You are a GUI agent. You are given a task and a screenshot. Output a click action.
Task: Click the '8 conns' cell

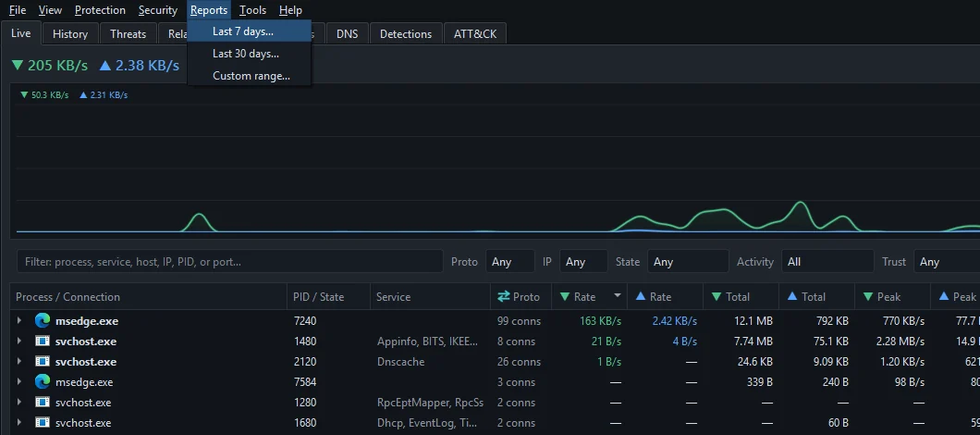click(x=516, y=342)
